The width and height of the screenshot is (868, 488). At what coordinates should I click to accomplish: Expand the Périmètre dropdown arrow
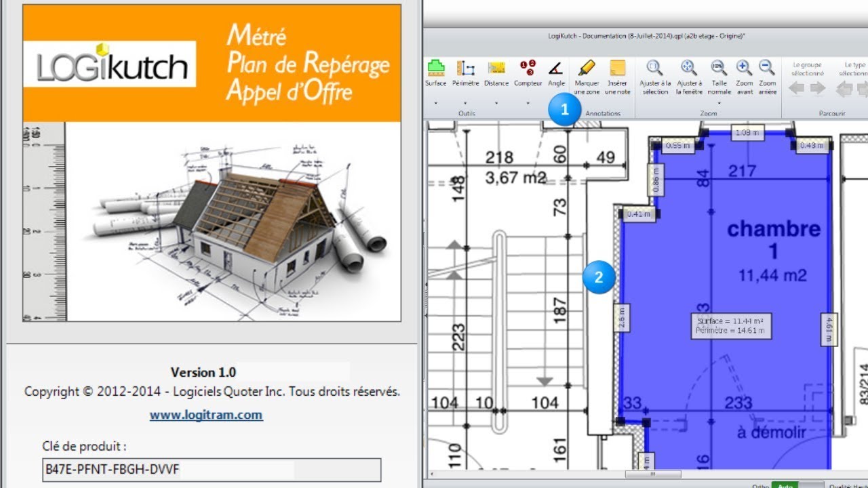click(x=465, y=103)
